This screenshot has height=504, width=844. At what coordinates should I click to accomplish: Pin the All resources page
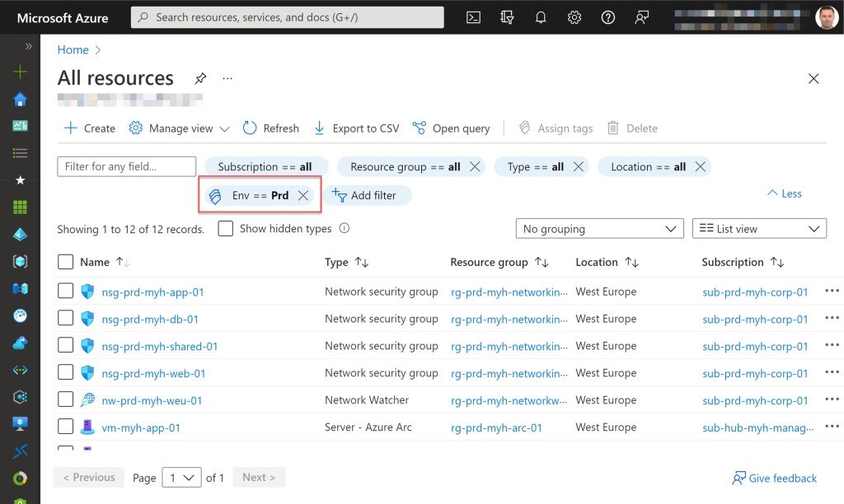tap(200, 78)
